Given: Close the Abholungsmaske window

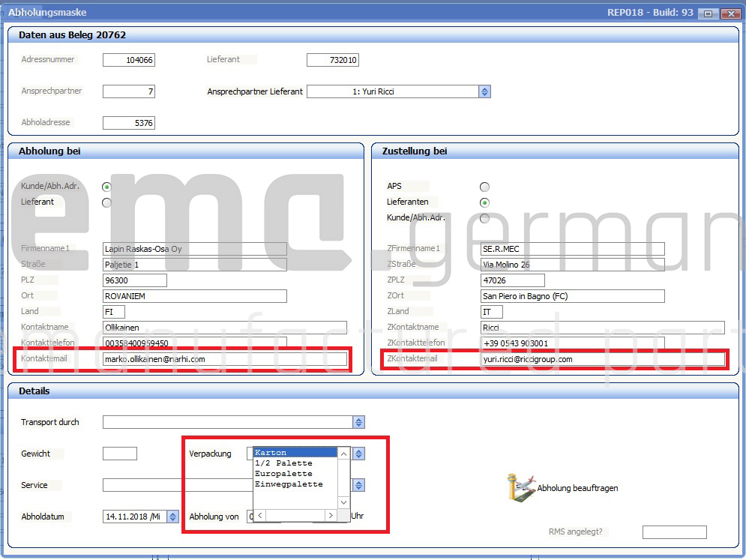Looking at the screenshot, I should tap(730, 13).
